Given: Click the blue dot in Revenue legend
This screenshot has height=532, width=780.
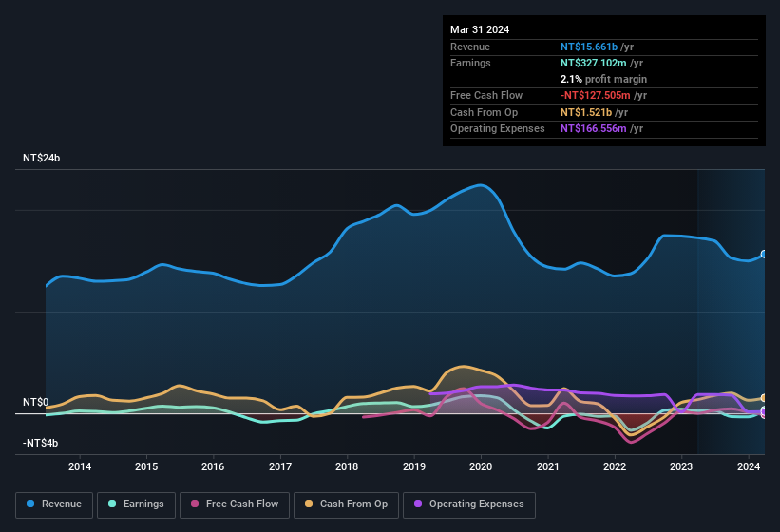Looking at the screenshot, I should coord(30,503).
